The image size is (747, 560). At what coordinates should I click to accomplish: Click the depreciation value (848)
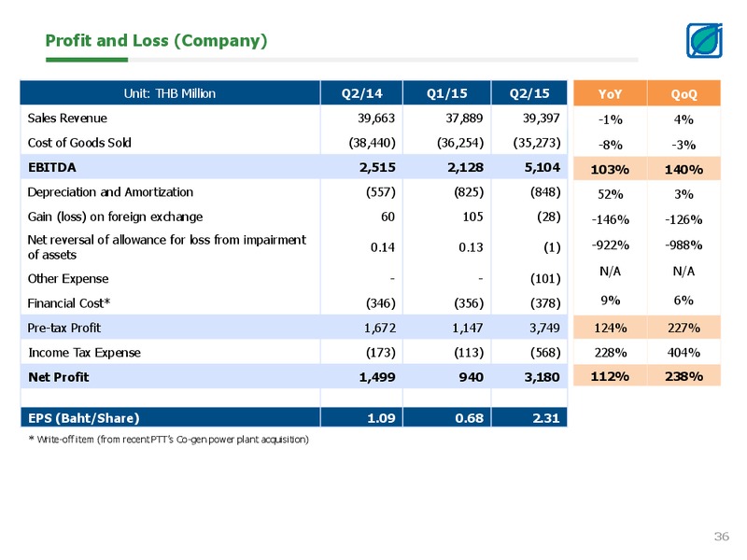545,192
